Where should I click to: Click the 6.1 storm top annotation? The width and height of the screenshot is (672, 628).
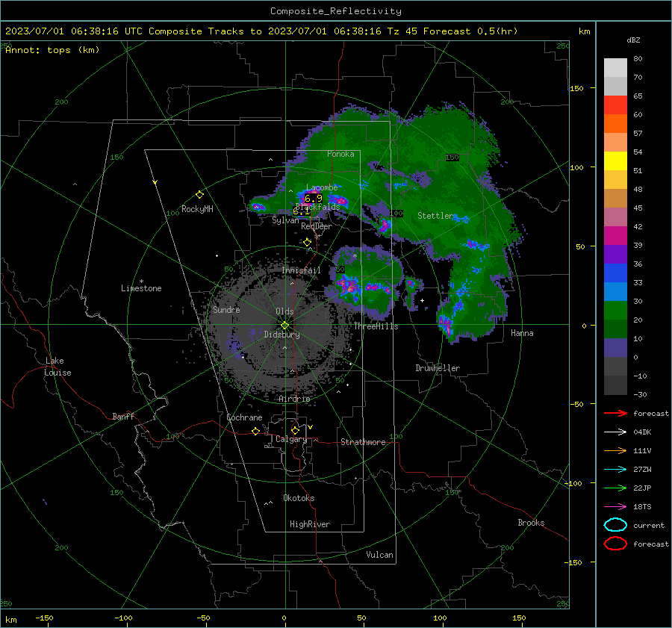(301, 211)
